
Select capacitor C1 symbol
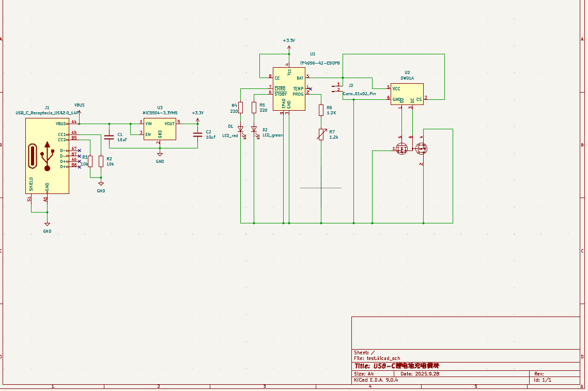point(109,137)
